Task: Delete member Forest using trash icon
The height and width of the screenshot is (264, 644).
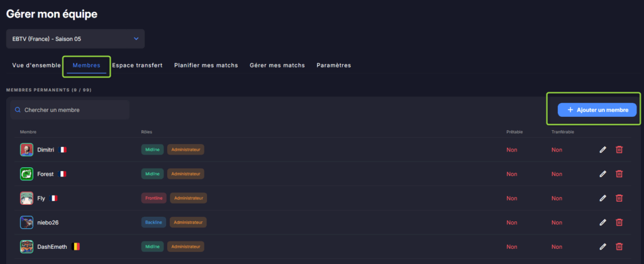Action: click(619, 173)
